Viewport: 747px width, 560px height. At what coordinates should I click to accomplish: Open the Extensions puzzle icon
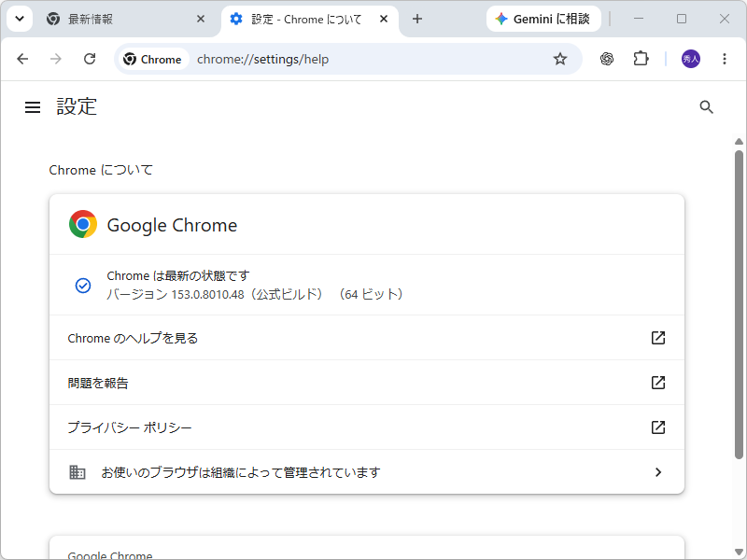pyautogui.click(x=641, y=59)
